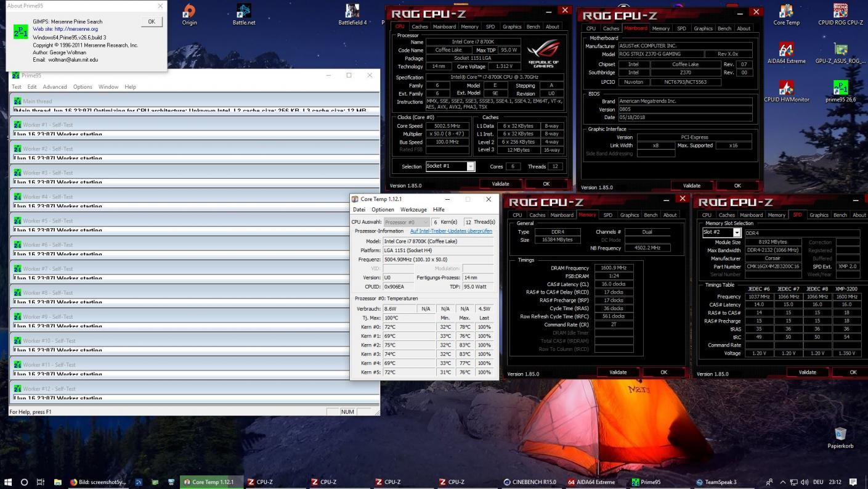Switch to Firefox 'Bild: screenshot' taskbar item

(x=98, y=482)
